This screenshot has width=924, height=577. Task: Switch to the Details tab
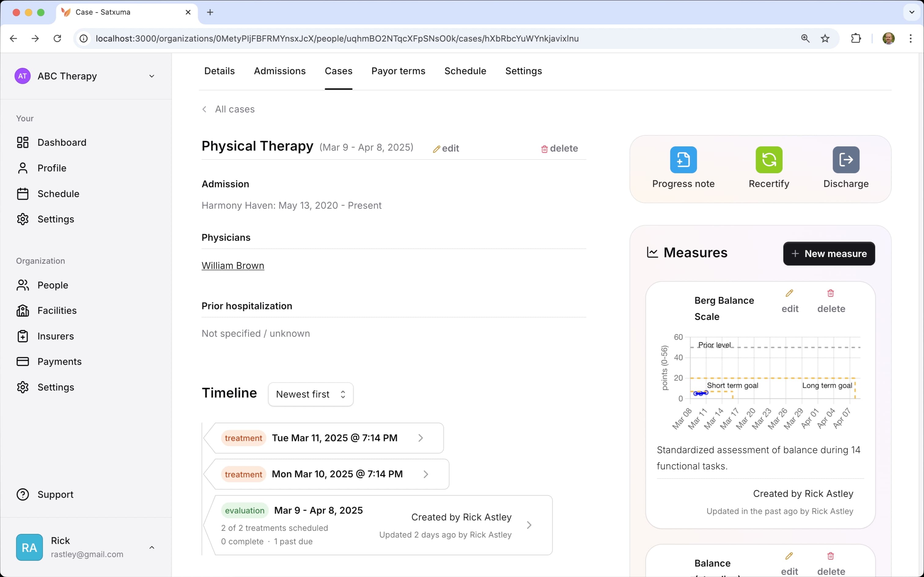pyautogui.click(x=219, y=71)
